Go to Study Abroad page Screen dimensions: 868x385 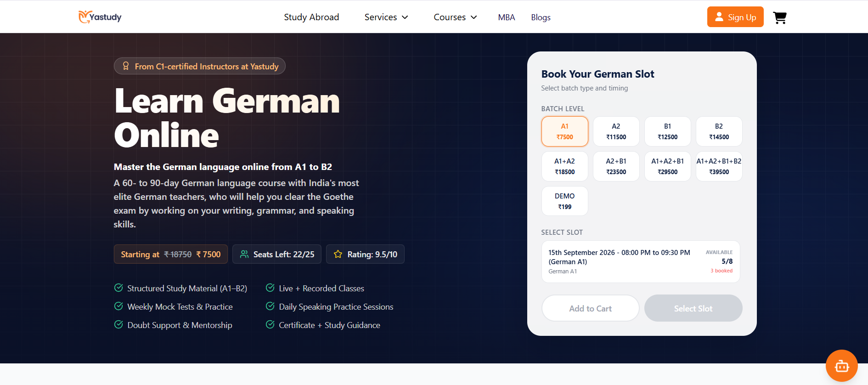[x=311, y=17]
